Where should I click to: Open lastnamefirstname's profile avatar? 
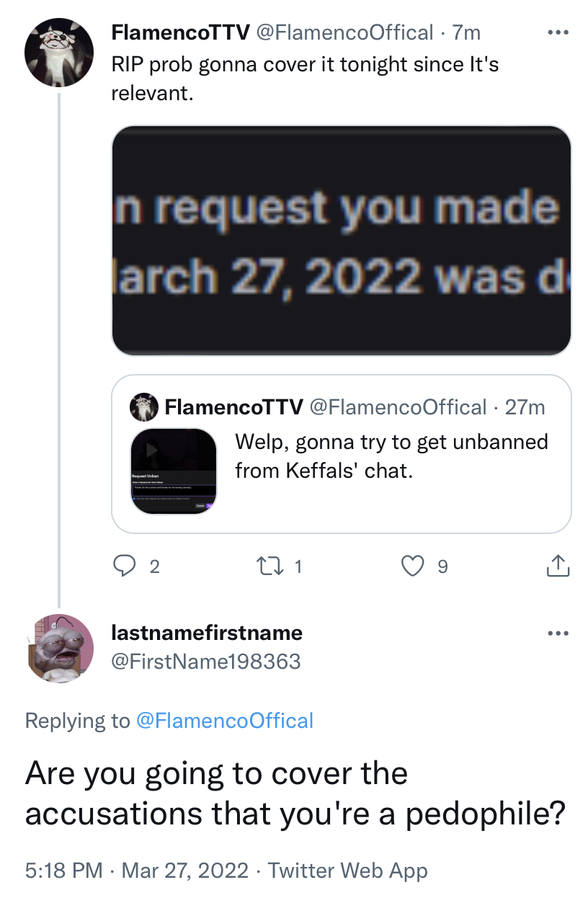point(59,649)
